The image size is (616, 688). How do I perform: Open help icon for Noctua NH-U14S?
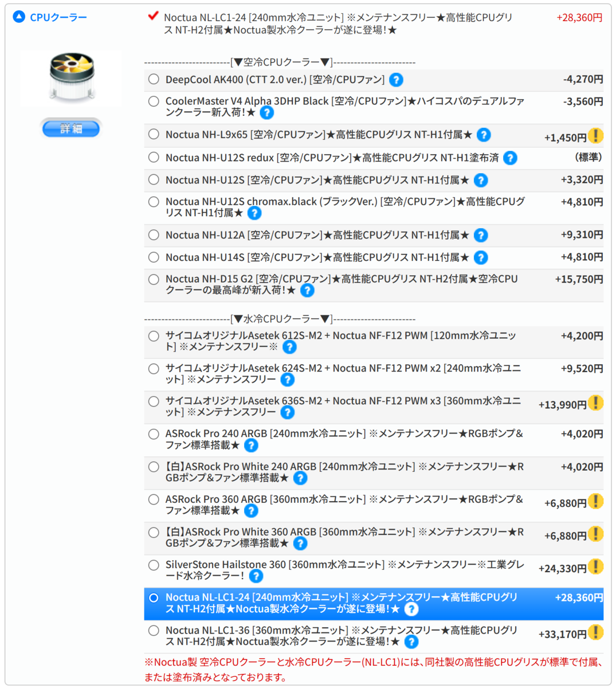481,257
